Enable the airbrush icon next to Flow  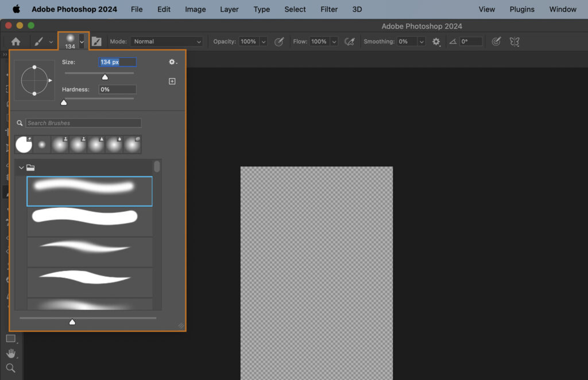(x=350, y=41)
